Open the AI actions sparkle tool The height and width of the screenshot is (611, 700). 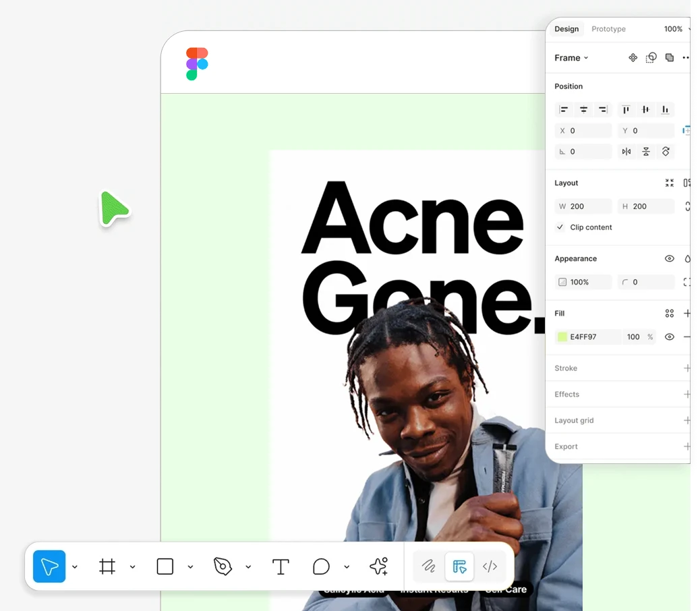pos(378,566)
